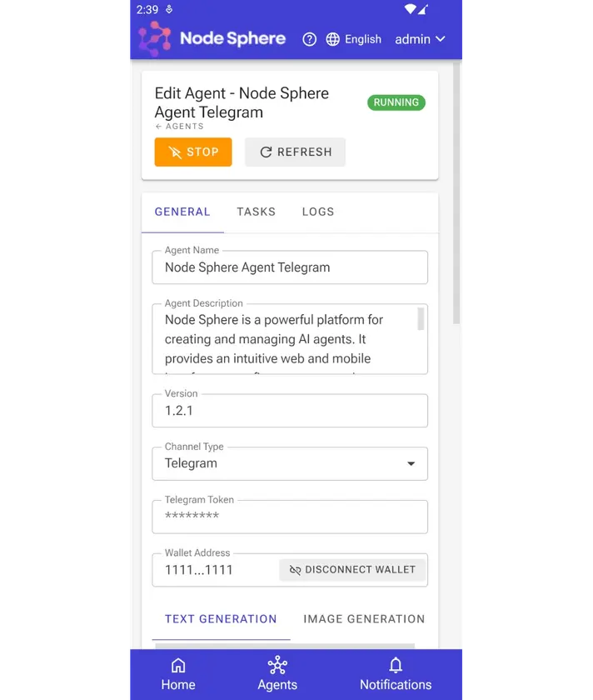Viewport: 593px width, 700px height.
Task: Open the Channel Type dropdown
Action: pos(290,463)
